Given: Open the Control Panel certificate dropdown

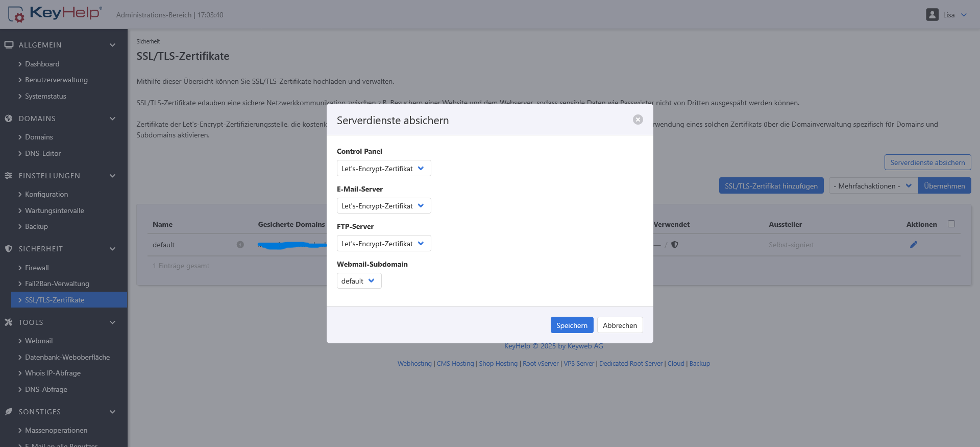Looking at the screenshot, I should pyautogui.click(x=383, y=169).
